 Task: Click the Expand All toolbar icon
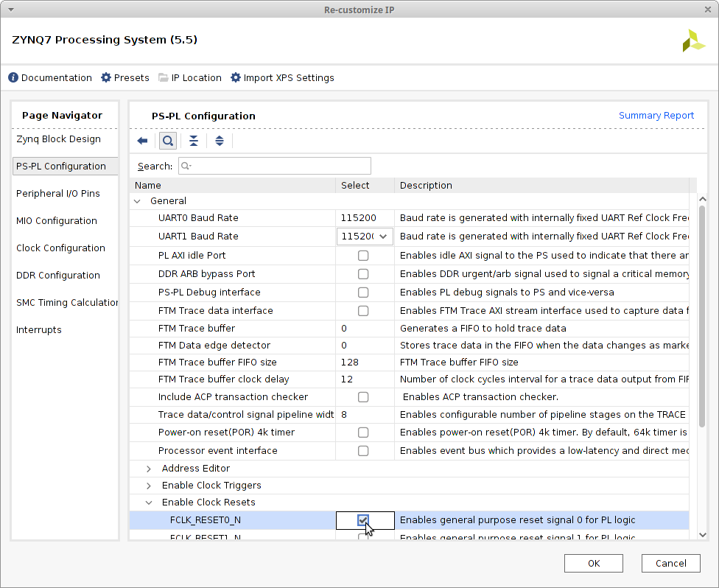220,141
